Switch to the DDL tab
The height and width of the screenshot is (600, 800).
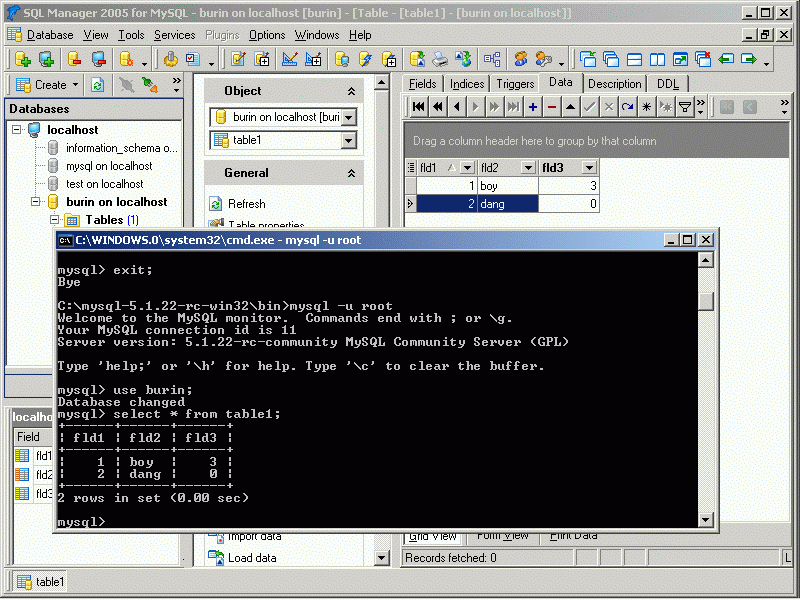(x=667, y=84)
